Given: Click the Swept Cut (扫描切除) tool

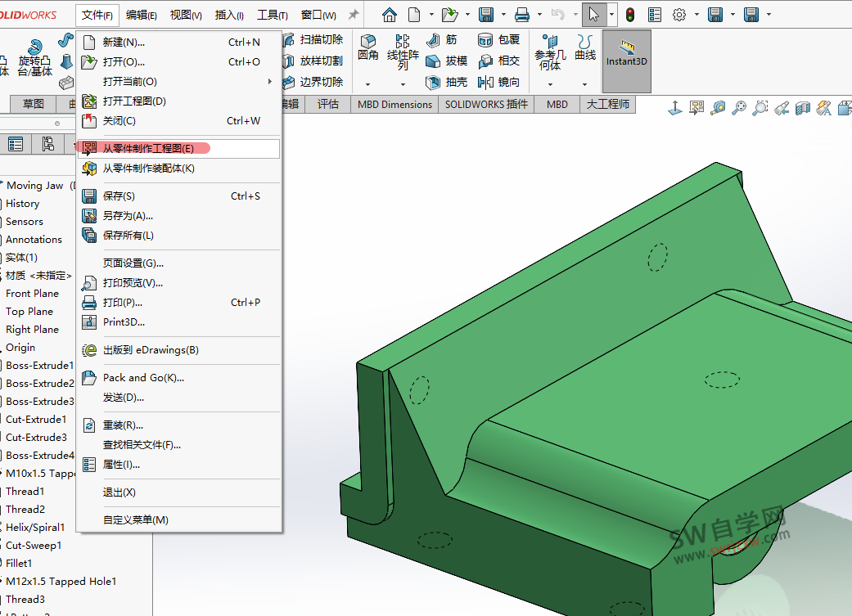Looking at the screenshot, I should tap(313, 39).
